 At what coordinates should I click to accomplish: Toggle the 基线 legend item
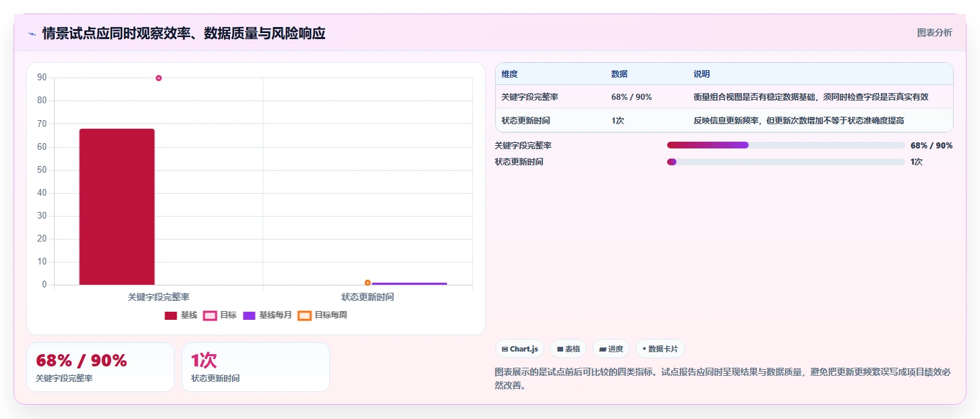pos(181,315)
